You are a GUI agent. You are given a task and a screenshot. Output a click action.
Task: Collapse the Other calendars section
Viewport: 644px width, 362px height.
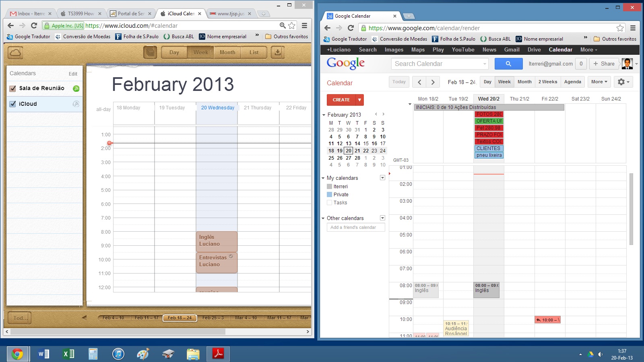pyautogui.click(x=323, y=218)
